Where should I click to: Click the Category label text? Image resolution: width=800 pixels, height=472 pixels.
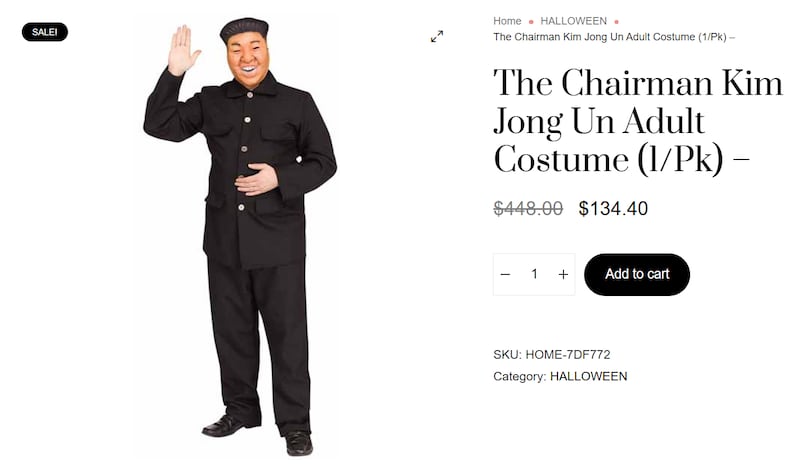(519, 377)
